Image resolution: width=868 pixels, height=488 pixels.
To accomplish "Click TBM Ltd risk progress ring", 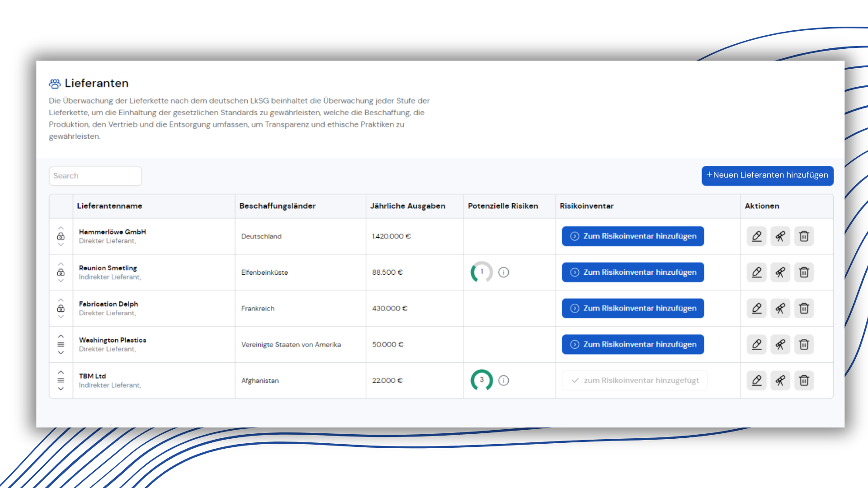I will click(481, 380).
